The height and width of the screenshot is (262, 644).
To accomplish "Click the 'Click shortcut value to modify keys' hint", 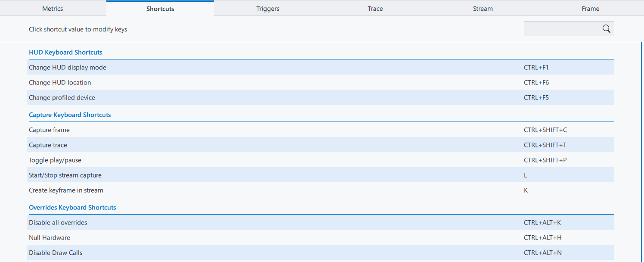I will (78, 29).
